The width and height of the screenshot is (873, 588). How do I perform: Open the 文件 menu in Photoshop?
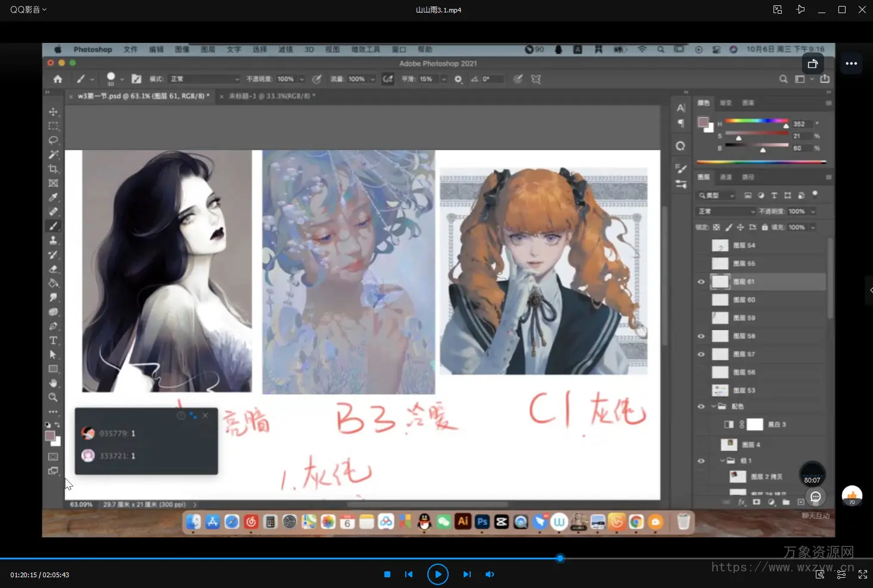tap(130, 49)
